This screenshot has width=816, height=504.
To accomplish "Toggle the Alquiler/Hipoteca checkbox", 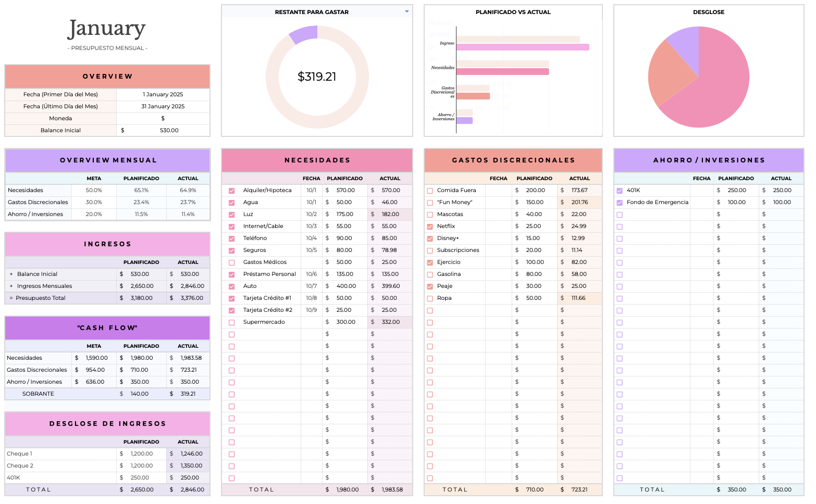I will (232, 191).
